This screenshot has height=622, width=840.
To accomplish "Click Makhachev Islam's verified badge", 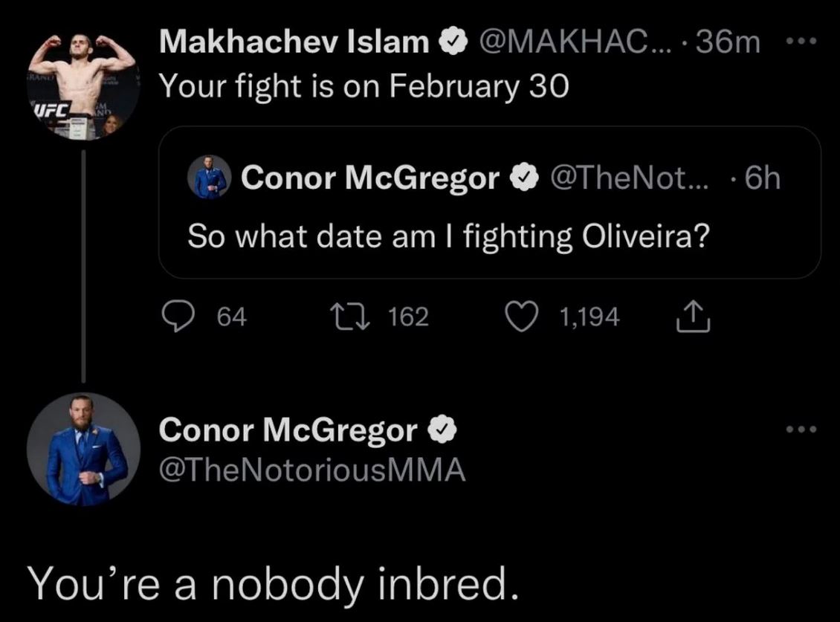I will coord(453,42).
